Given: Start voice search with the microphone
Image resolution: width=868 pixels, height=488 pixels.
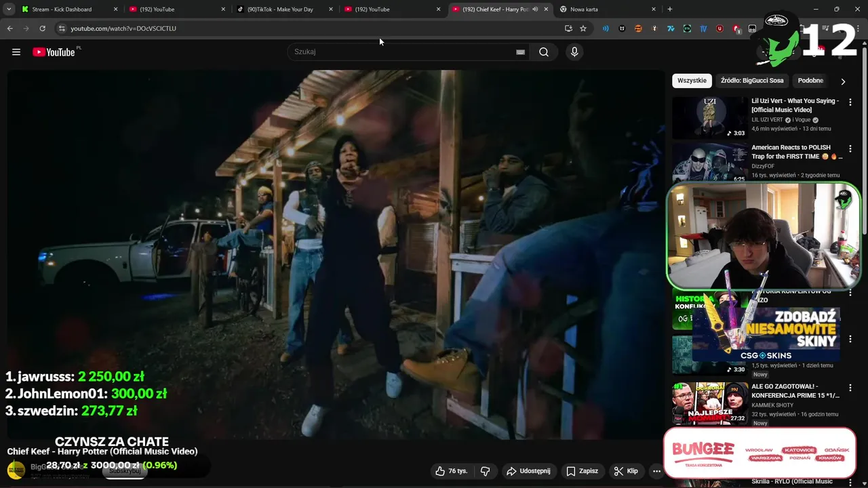Looking at the screenshot, I should (574, 52).
